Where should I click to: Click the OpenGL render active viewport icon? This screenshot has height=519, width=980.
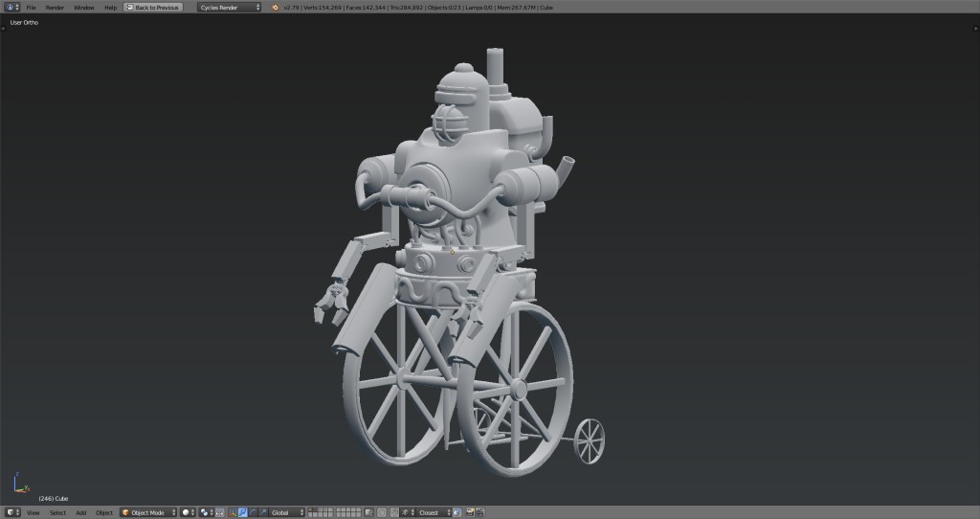470,512
